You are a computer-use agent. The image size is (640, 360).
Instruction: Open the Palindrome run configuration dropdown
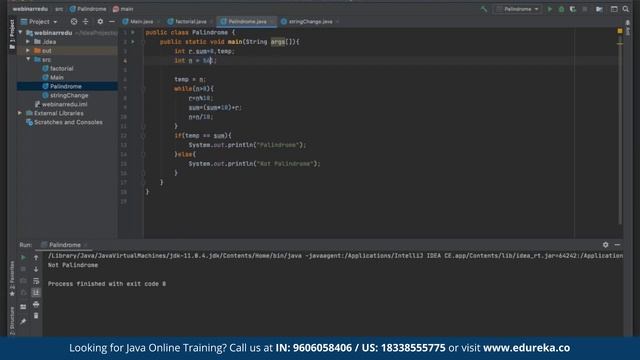tap(517, 9)
